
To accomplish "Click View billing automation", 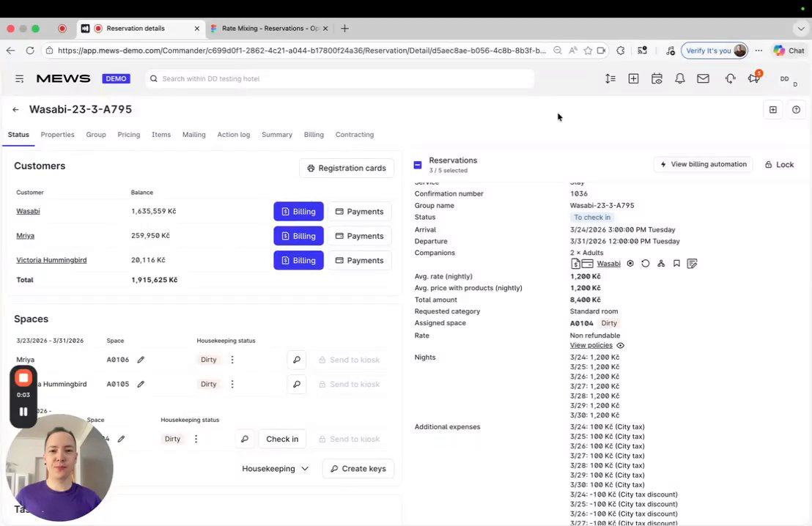I will tap(703, 164).
